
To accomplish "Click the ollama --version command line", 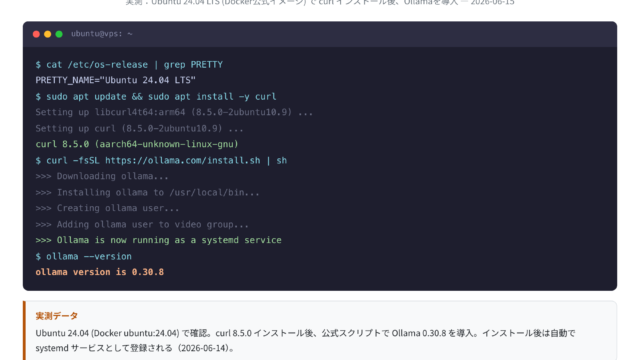I will 84,257.
